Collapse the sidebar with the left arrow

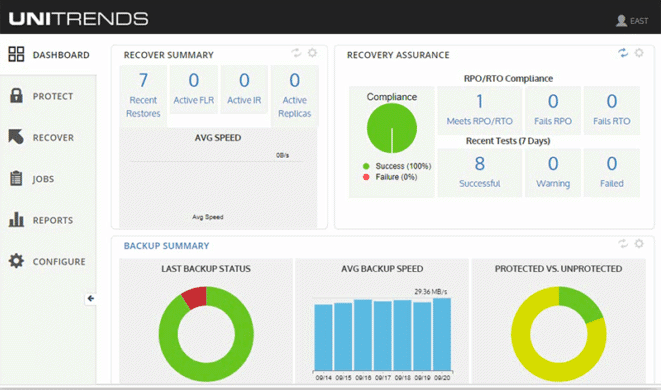coord(91,299)
